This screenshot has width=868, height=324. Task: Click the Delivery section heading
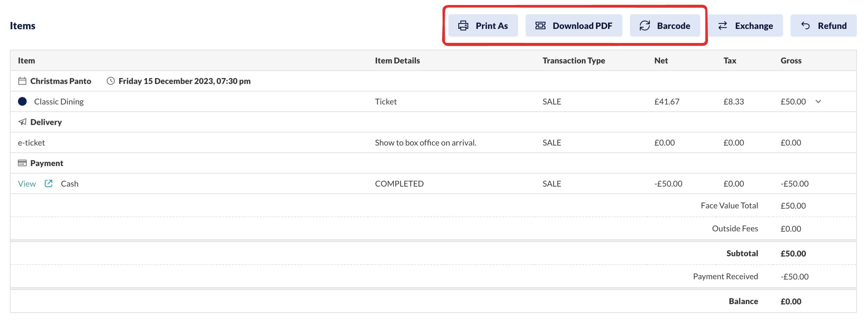point(46,122)
